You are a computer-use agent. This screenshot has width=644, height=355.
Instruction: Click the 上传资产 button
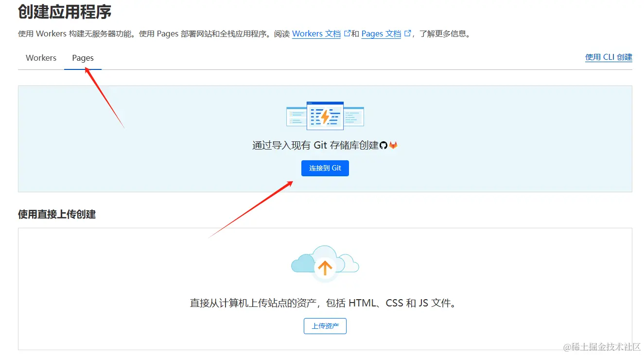(x=325, y=326)
